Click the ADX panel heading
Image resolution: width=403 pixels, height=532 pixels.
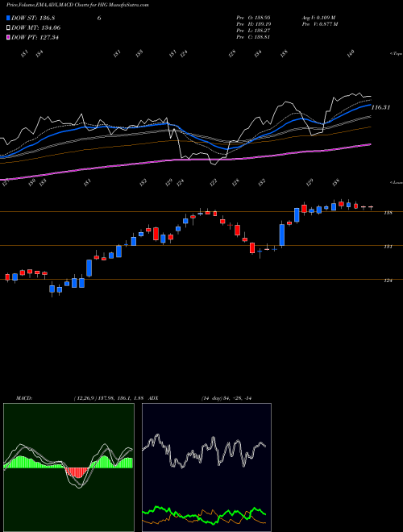pos(154,398)
